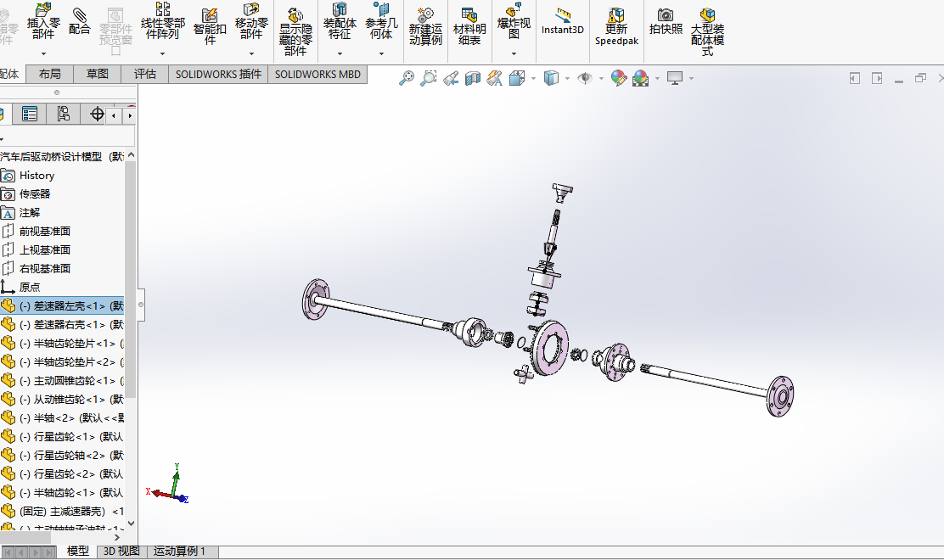944x560 pixels.
Task: Open Display Style cube icon
Action: [x=551, y=78]
